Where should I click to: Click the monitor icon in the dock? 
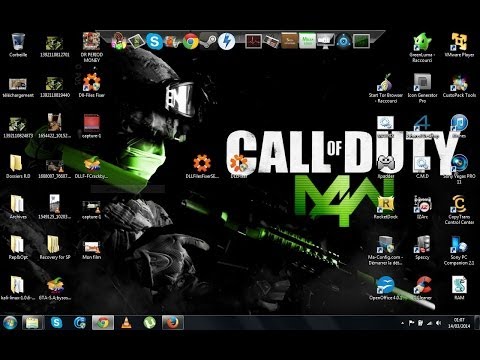point(325,41)
